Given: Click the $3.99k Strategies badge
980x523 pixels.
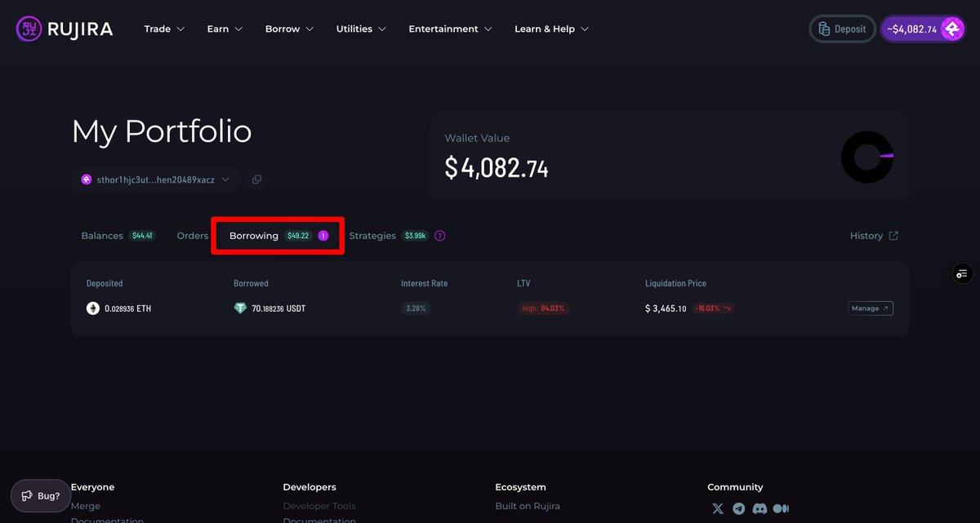Looking at the screenshot, I should [416, 236].
